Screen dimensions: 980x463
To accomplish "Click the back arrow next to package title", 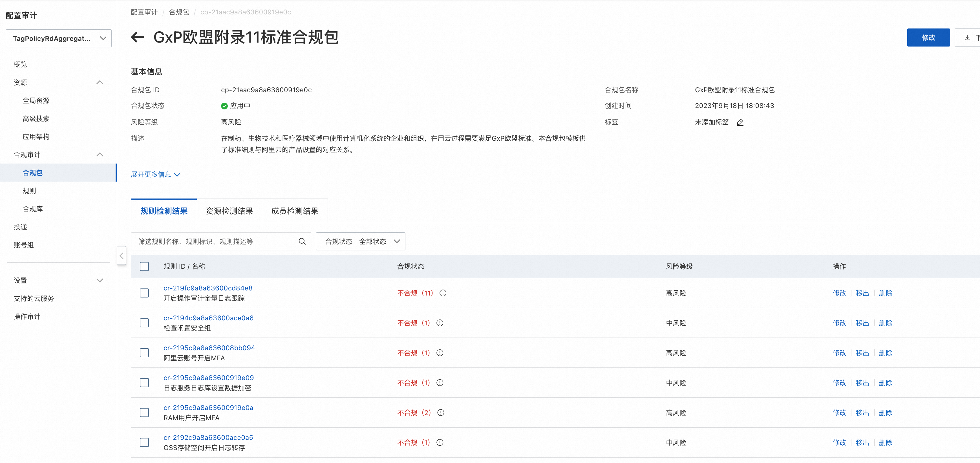I will pyautogui.click(x=137, y=37).
